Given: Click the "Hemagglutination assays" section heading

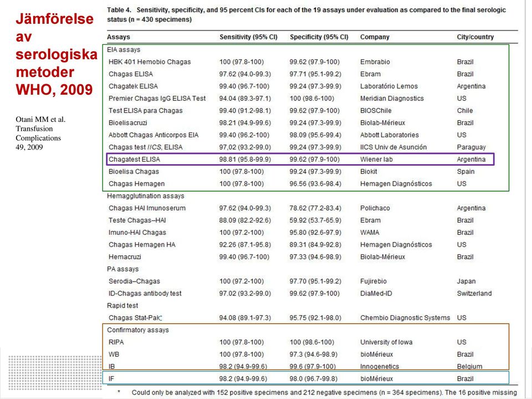Looking at the screenshot, I should coord(146,196).
